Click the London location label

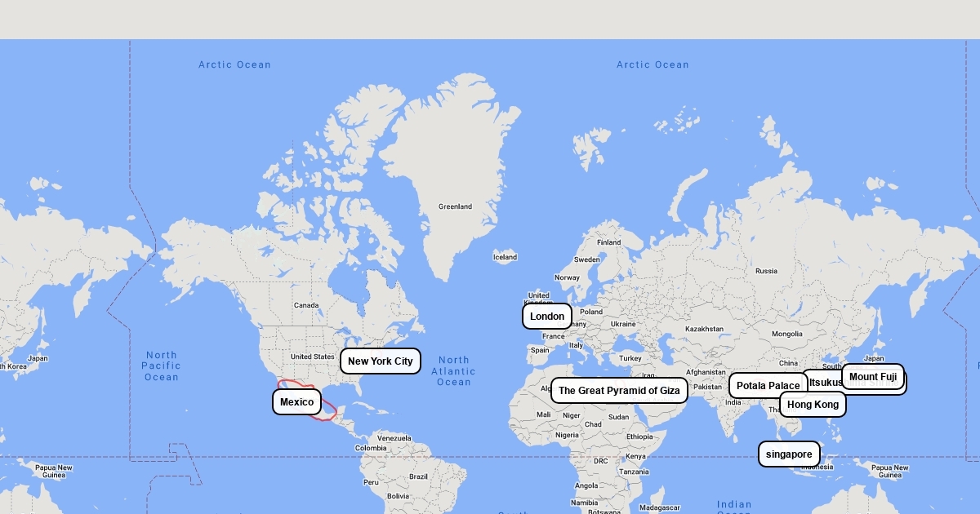pos(547,317)
